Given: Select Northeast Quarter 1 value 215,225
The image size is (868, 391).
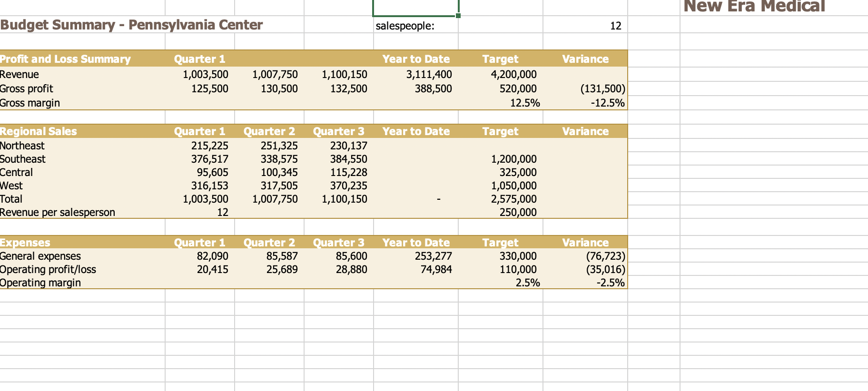Looking at the screenshot, I should 210,146.
